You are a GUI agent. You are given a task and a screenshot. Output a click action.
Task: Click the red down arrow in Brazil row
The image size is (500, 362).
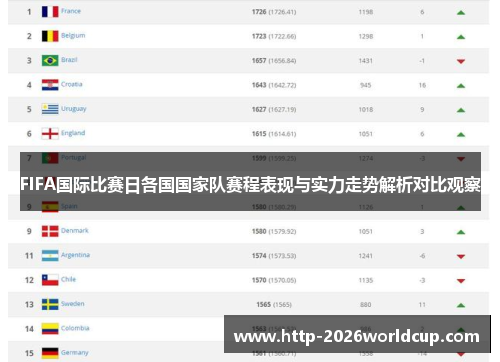point(461,61)
